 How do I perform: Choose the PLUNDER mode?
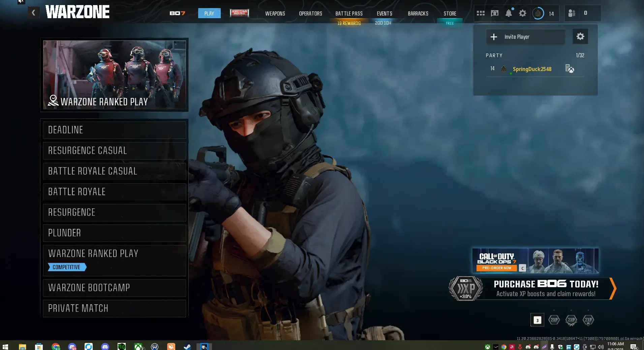[115, 233]
